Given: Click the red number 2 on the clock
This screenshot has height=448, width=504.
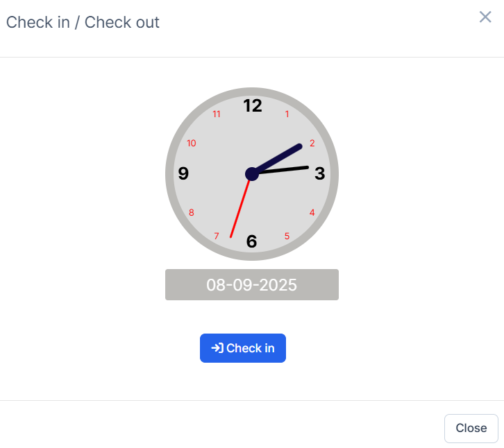Looking at the screenshot, I should tap(312, 144).
